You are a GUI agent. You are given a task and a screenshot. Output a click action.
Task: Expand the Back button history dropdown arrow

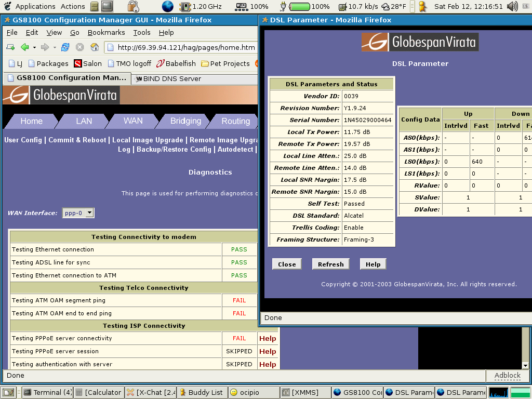tap(34, 47)
